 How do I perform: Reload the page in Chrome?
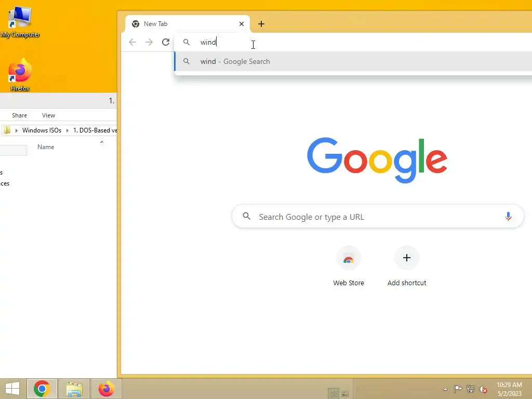click(166, 42)
